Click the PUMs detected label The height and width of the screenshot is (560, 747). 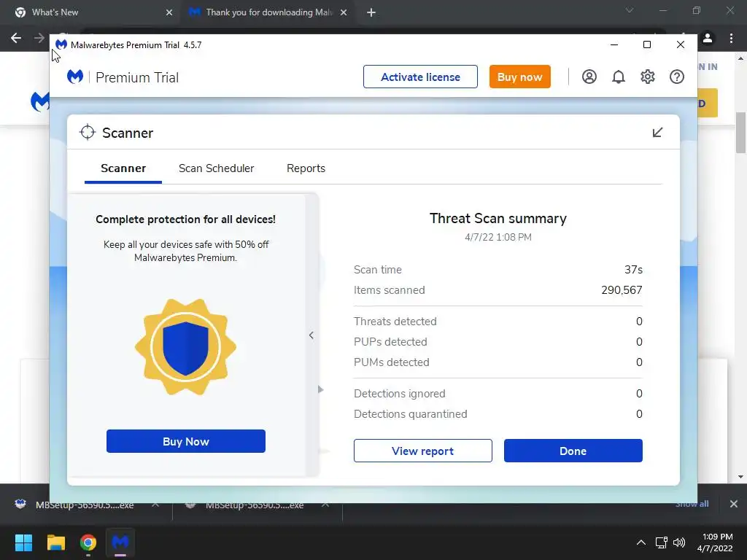coord(391,362)
